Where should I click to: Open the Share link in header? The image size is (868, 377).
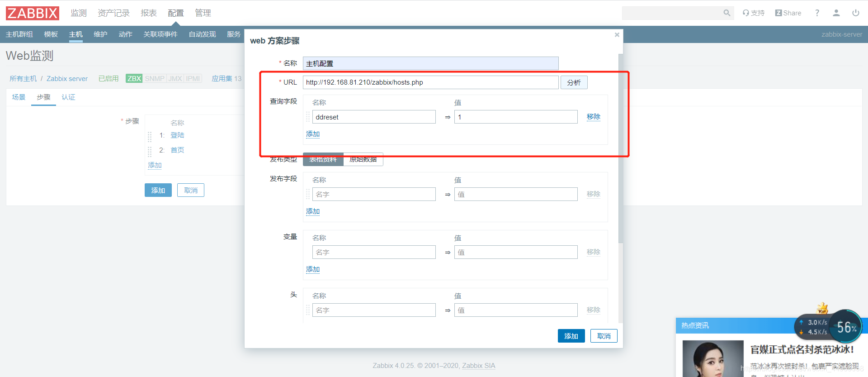788,13
